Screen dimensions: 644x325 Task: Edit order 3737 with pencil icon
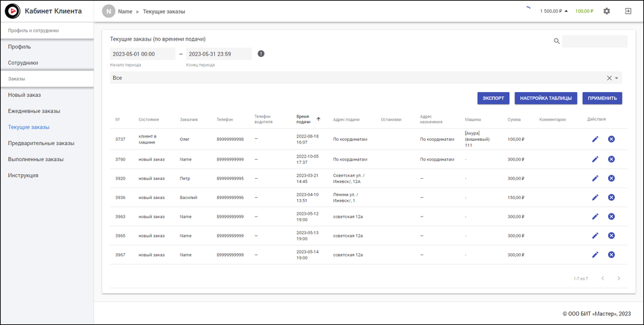(595, 139)
